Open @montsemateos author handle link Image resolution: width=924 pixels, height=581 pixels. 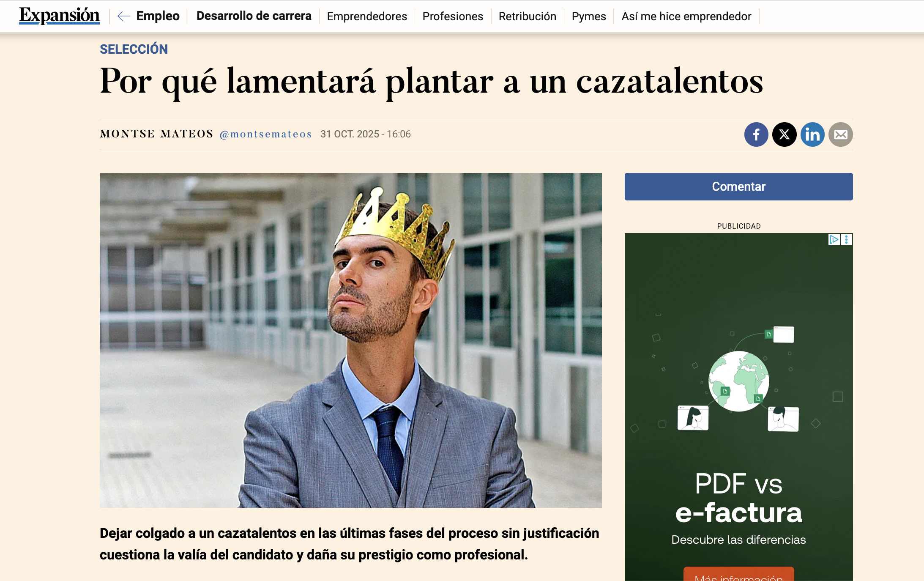click(266, 134)
